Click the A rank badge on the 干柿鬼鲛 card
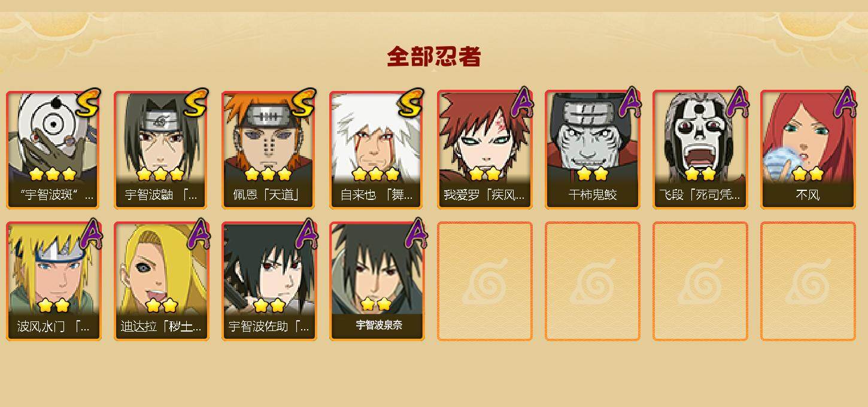This screenshot has width=868, height=407. (x=630, y=102)
